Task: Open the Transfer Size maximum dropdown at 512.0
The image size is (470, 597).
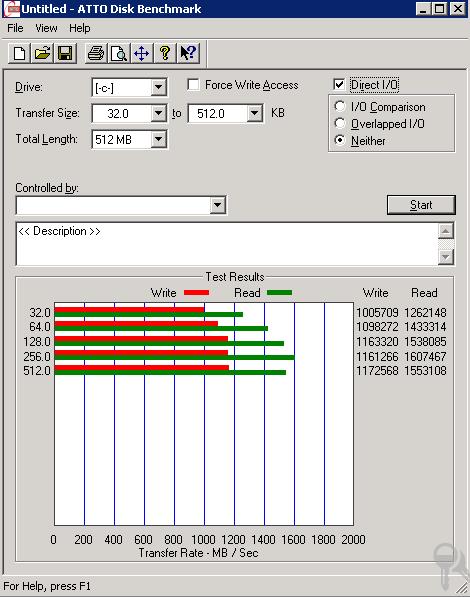Action: (254, 113)
